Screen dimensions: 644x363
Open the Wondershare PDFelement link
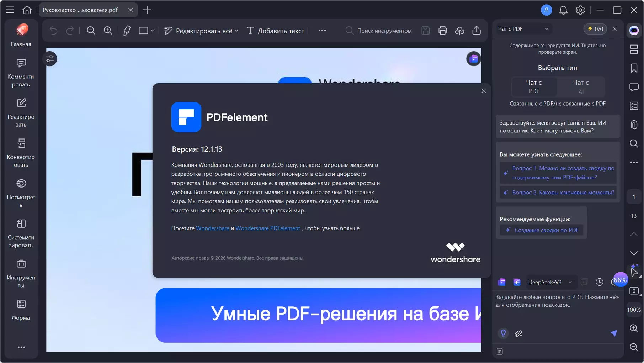pyautogui.click(x=268, y=228)
